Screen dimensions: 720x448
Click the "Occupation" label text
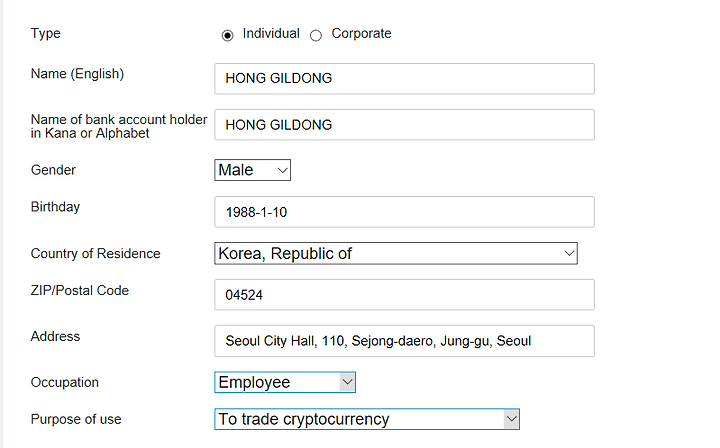[65, 382]
